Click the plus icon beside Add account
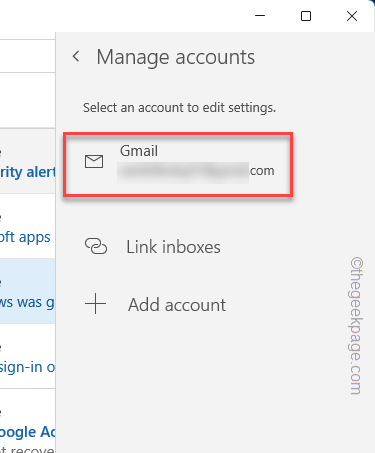375x453 pixels. tap(95, 304)
